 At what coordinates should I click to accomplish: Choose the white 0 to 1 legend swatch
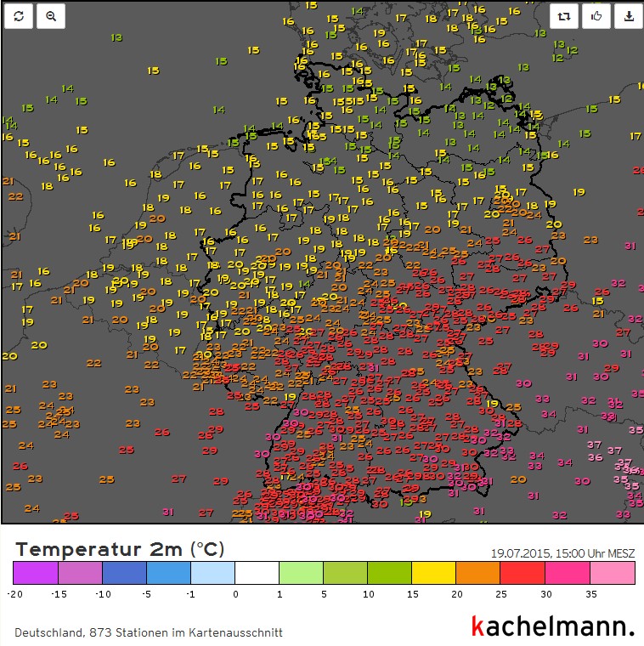coord(257,573)
